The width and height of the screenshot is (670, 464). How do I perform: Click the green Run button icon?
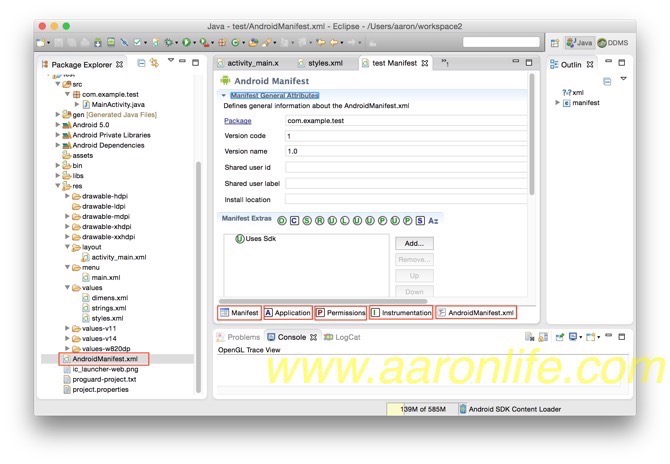click(186, 42)
